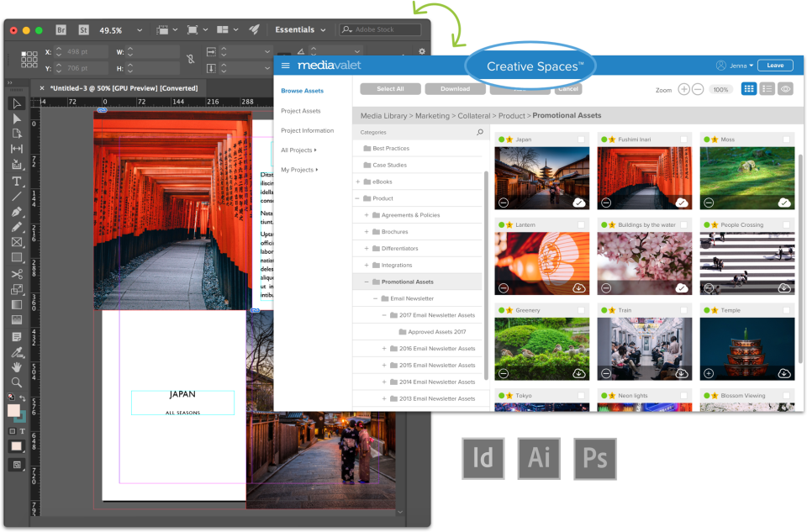
Task: Select the Type tool in InDesign toolbar
Action: (17, 181)
